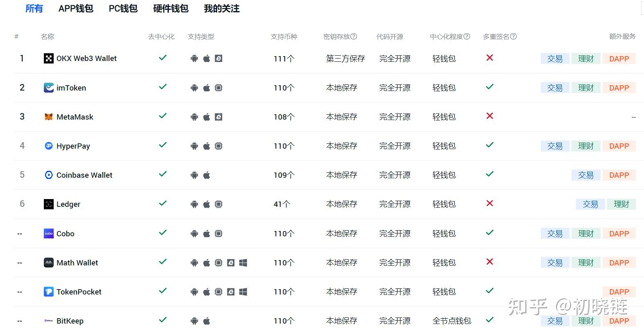644x333 pixels.
Task: Click the 去中心化 column header
Action: pyautogui.click(x=161, y=36)
